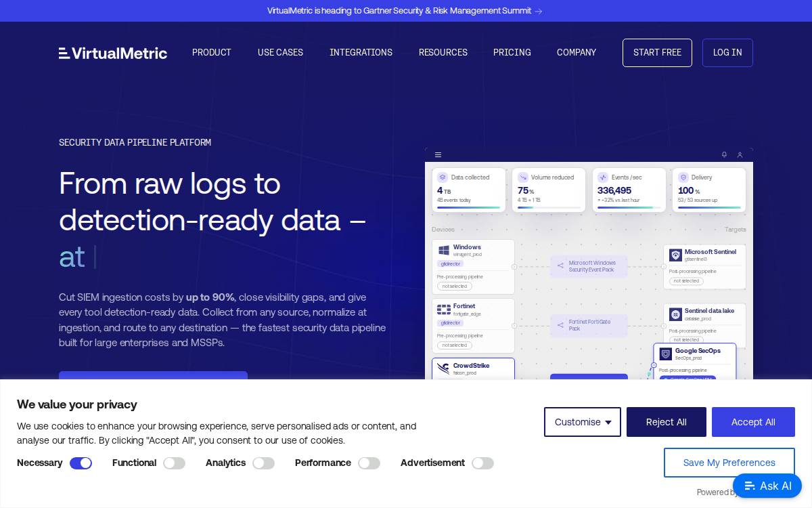Click the CrowdStrike falcon icon

pyautogui.click(x=444, y=368)
